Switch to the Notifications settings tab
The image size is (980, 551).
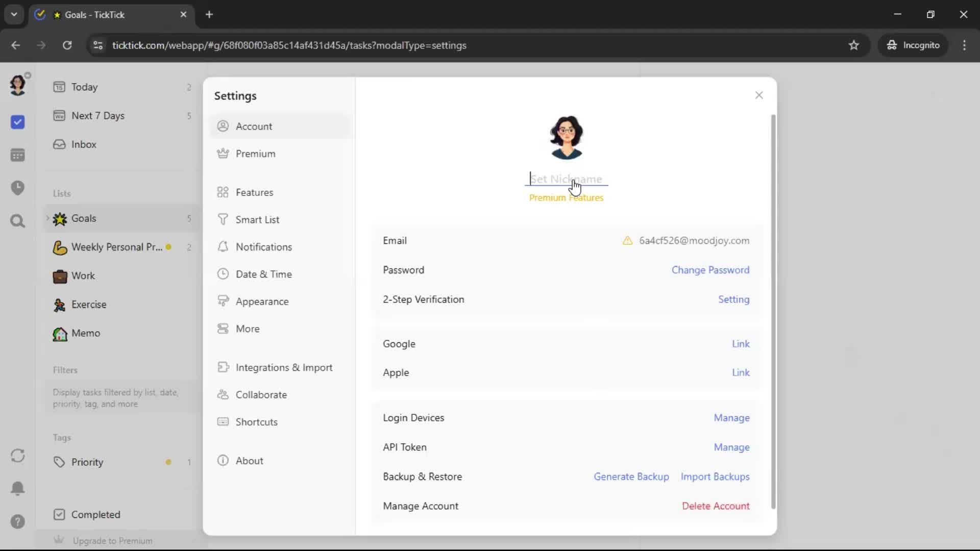pyautogui.click(x=263, y=247)
